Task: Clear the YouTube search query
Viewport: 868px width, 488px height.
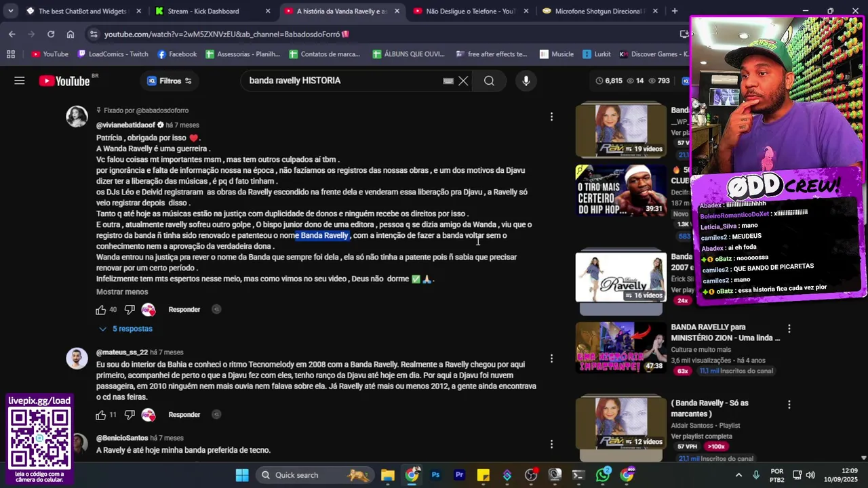Action: click(x=463, y=81)
